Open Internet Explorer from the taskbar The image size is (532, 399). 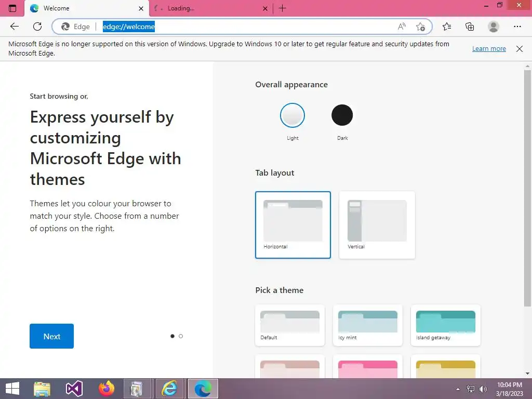[x=169, y=389]
